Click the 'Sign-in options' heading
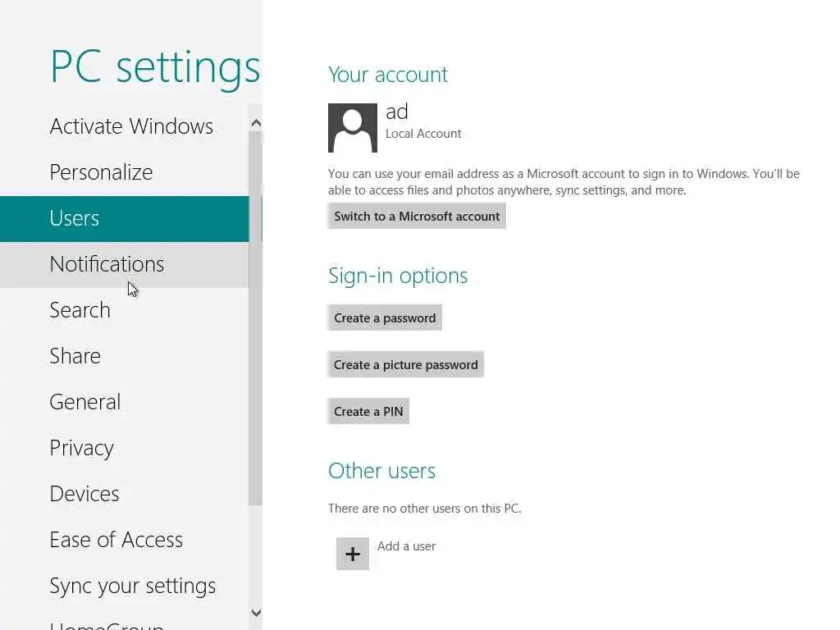Image resolution: width=840 pixels, height=630 pixels. (398, 276)
